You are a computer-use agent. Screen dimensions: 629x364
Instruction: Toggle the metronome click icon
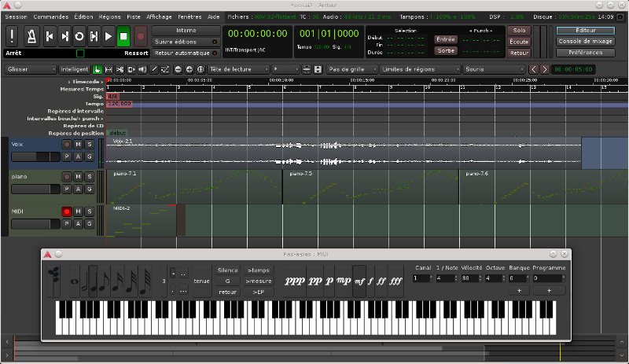(x=31, y=35)
